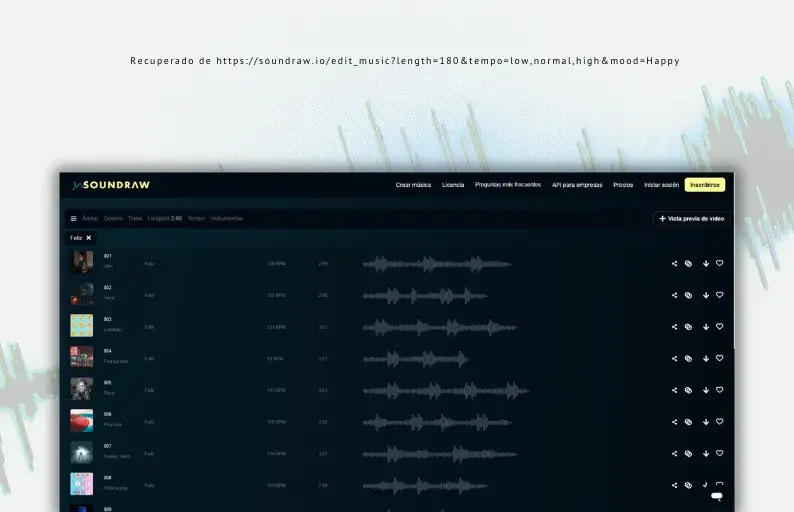Open the Instrumentos filter dropdown
Image resolution: width=794 pixels, height=512 pixels.
[x=227, y=218]
